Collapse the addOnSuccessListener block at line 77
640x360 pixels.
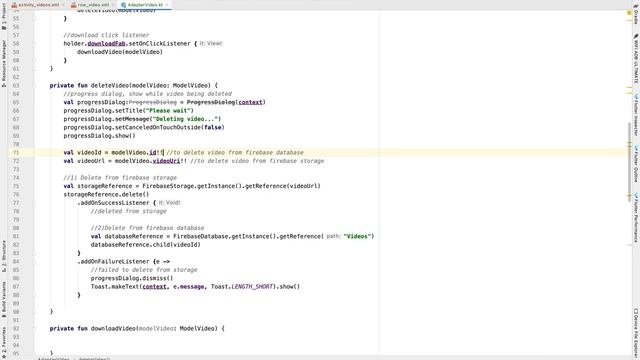pyautogui.click(x=34, y=203)
